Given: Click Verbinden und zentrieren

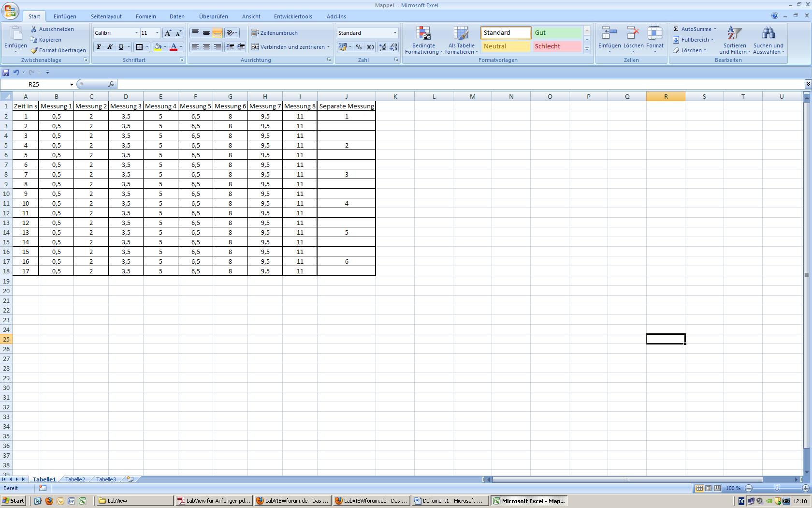Looking at the screenshot, I should [x=290, y=47].
